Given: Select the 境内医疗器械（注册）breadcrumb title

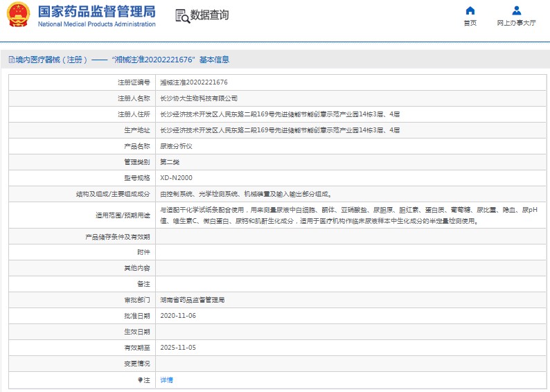Looking at the screenshot, I should pos(51,60).
